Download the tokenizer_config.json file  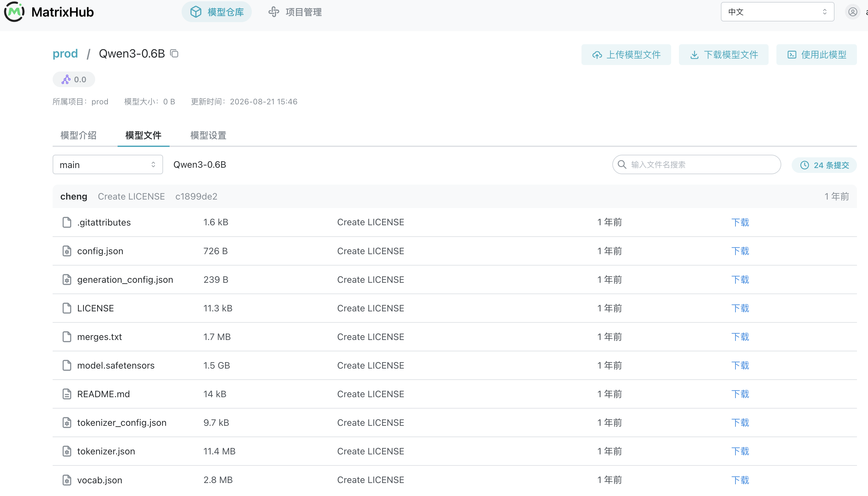click(740, 423)
